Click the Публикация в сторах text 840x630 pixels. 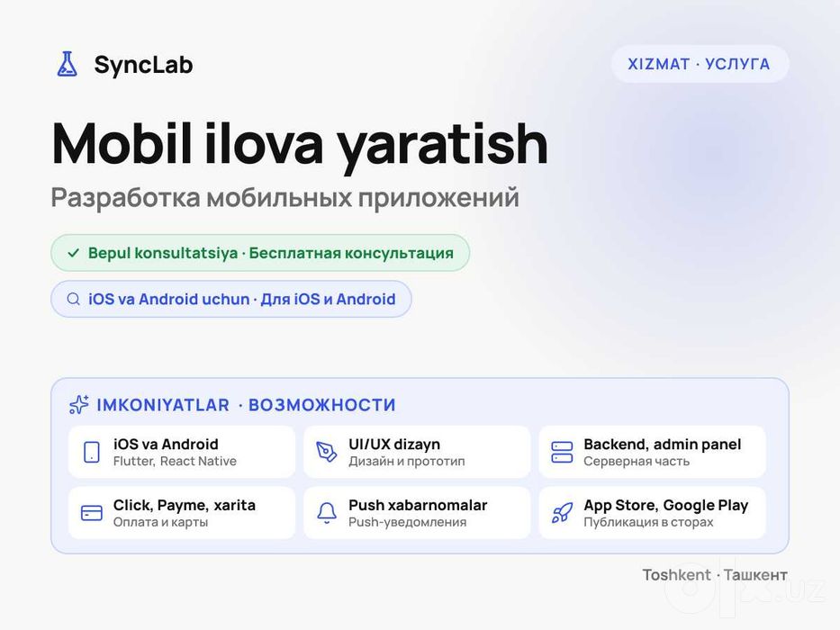648,522
